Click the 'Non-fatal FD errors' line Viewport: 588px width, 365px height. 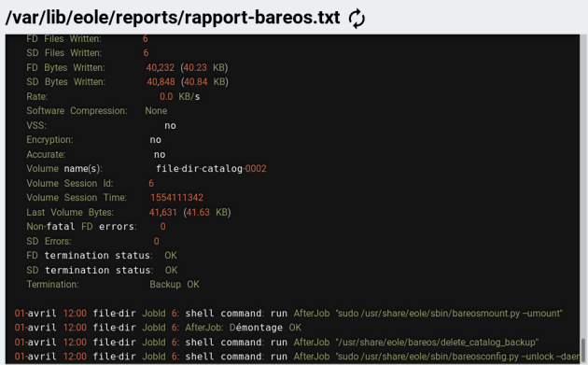coord(96,227)
